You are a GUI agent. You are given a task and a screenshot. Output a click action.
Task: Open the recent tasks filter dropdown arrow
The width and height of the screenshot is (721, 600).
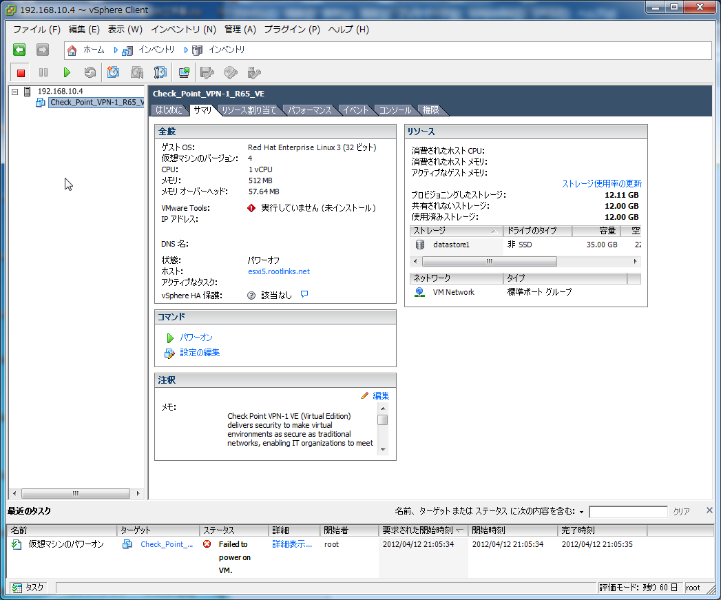point(582,512)
